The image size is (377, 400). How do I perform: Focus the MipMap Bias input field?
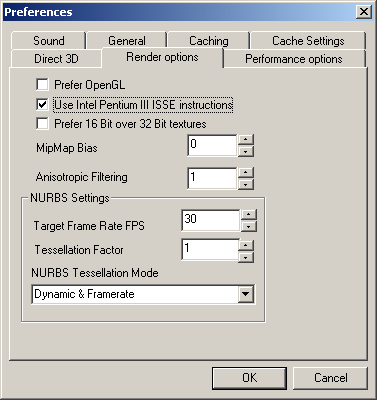click(212, 145)
